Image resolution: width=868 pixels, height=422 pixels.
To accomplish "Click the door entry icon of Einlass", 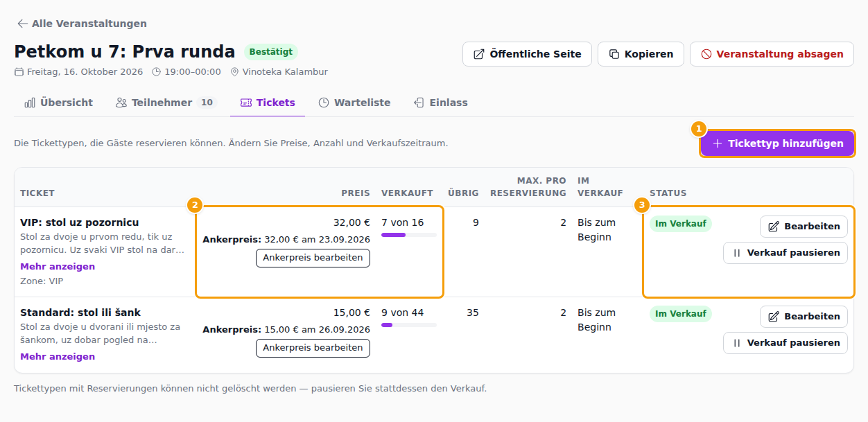I will pyautogui.click(x=419, y=103).
